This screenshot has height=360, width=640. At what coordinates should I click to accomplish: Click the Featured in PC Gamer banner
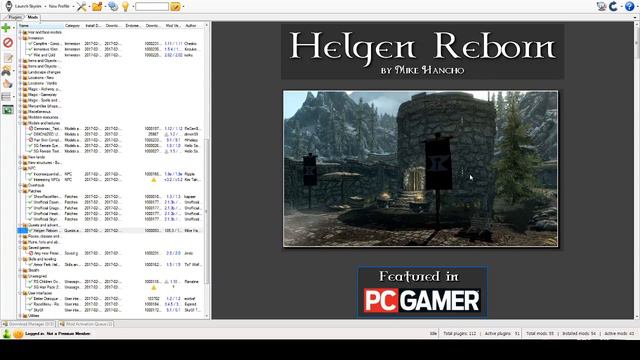coord(422,292)
